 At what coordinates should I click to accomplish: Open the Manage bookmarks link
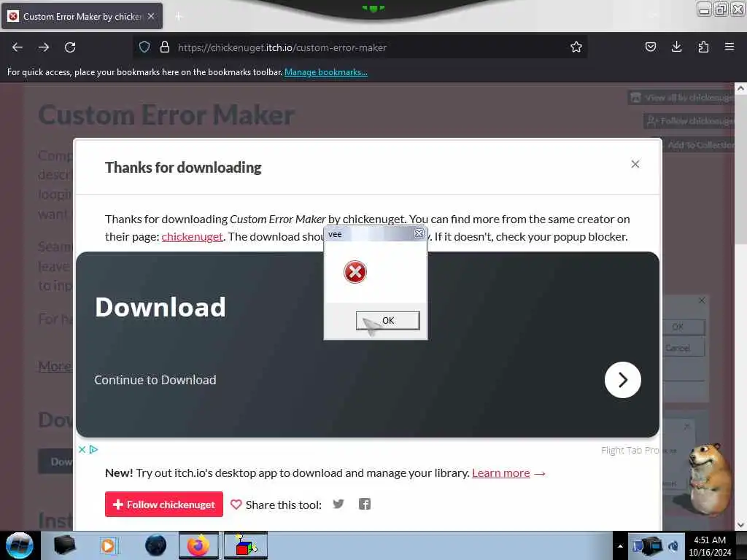[326, 72]
